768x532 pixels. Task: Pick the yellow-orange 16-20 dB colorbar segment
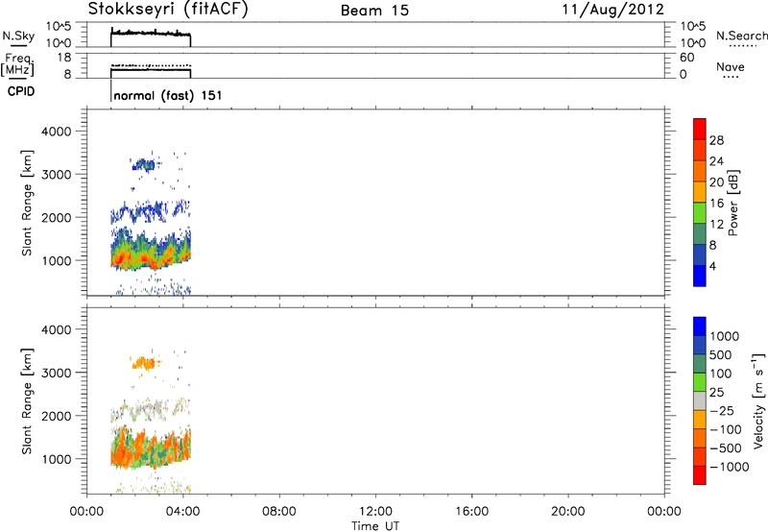pos(700,191)
